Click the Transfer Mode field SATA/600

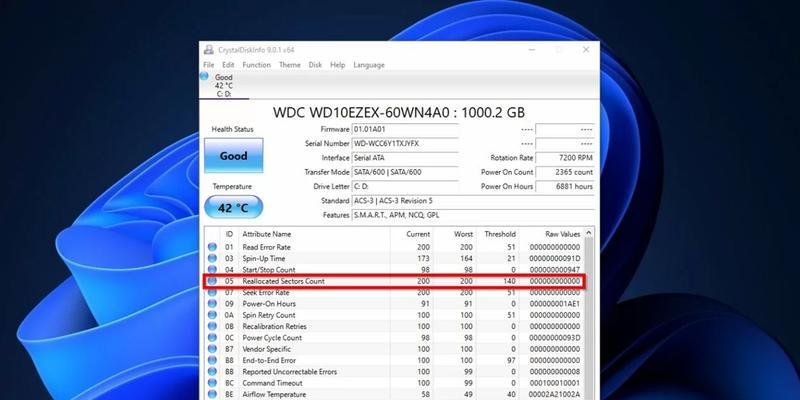coord(405,172)
